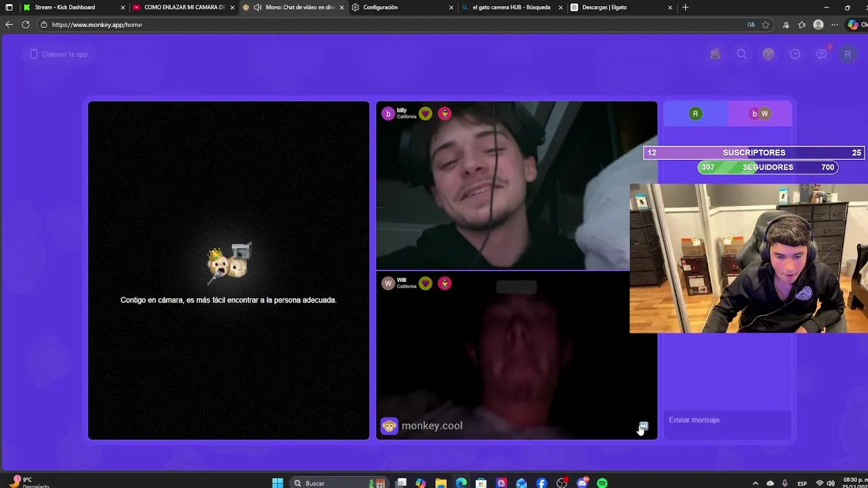Open Facebook from the taskbar
868x488 pixels.
[x=542, y=483]
